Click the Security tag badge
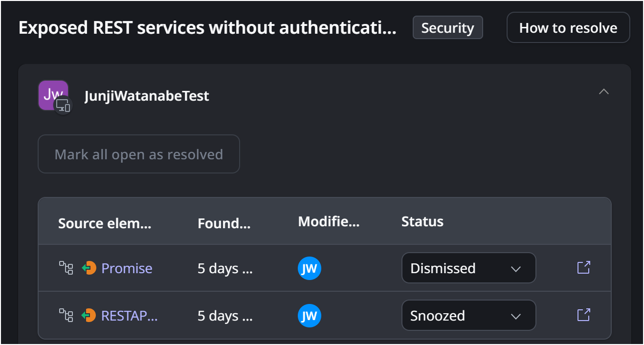Viewport: 644px width, 345px height. point(447,28)
